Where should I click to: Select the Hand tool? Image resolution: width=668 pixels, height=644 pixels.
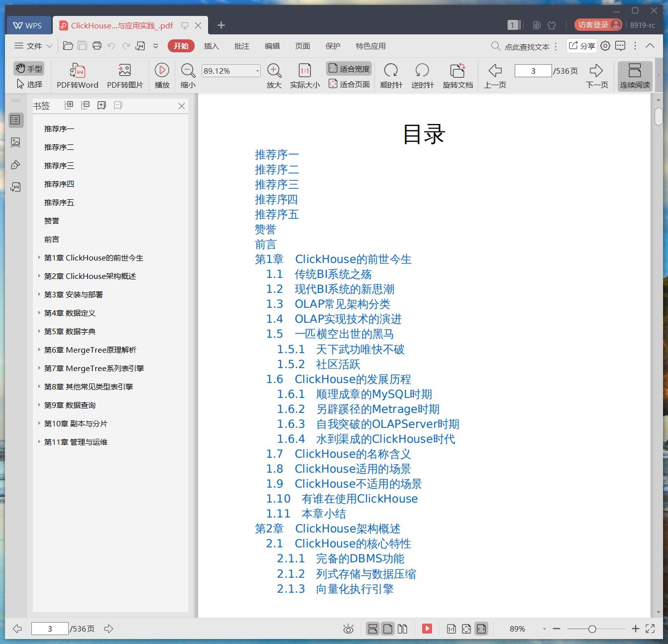coord(29,69)
